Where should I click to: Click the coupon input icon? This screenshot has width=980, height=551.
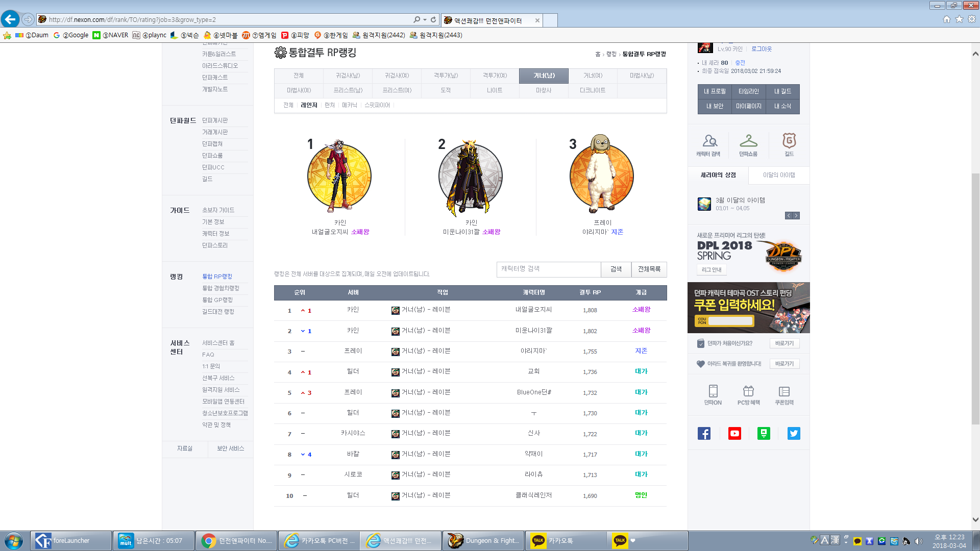pyautogui.click(x=784, y=392)
